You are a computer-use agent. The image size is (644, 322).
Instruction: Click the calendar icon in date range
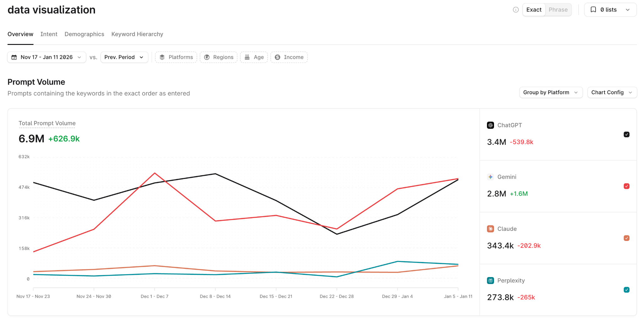point(14,57)
